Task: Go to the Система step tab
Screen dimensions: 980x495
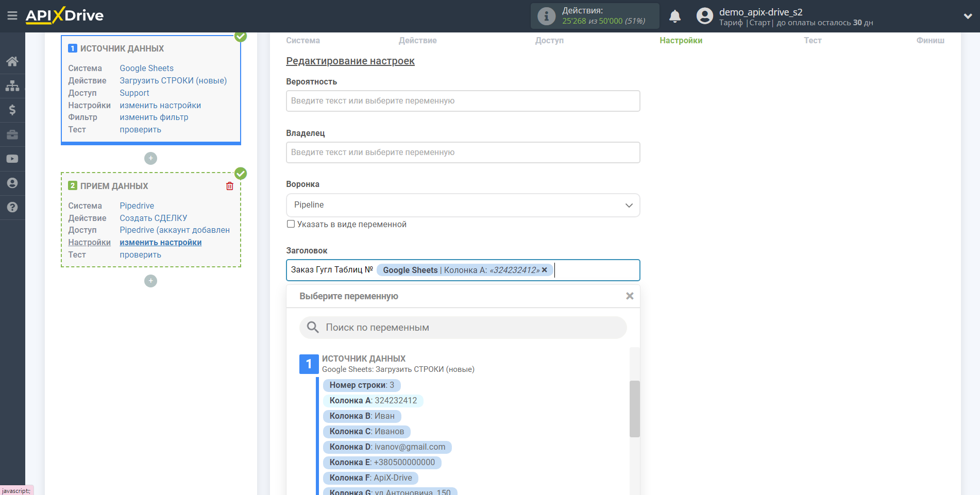Action: (x=303, y=40)
